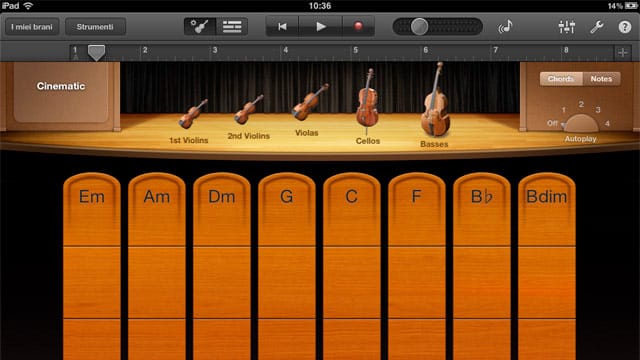The width and height of the screenshot is (640, 360).
Task: Jump to bar 5 on ruler
Action: click(356, 50)
